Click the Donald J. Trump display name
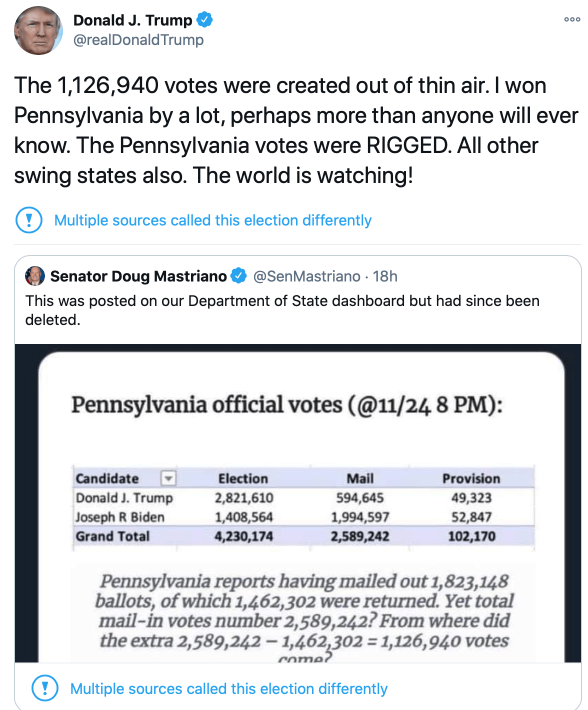 (x=132, y=20)
